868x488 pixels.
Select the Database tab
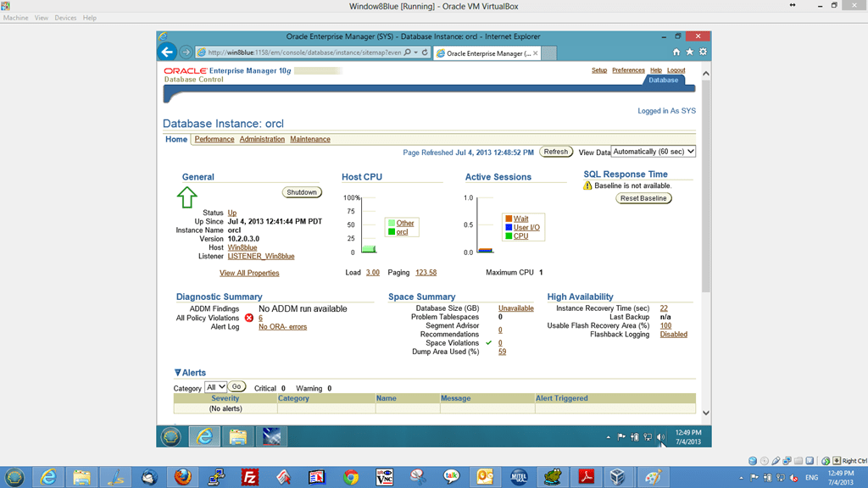click(x=663, y=80)
